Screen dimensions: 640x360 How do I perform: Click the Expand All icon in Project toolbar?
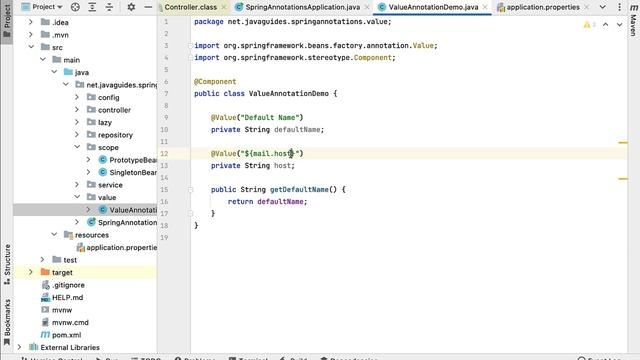[x=92, y=7]
